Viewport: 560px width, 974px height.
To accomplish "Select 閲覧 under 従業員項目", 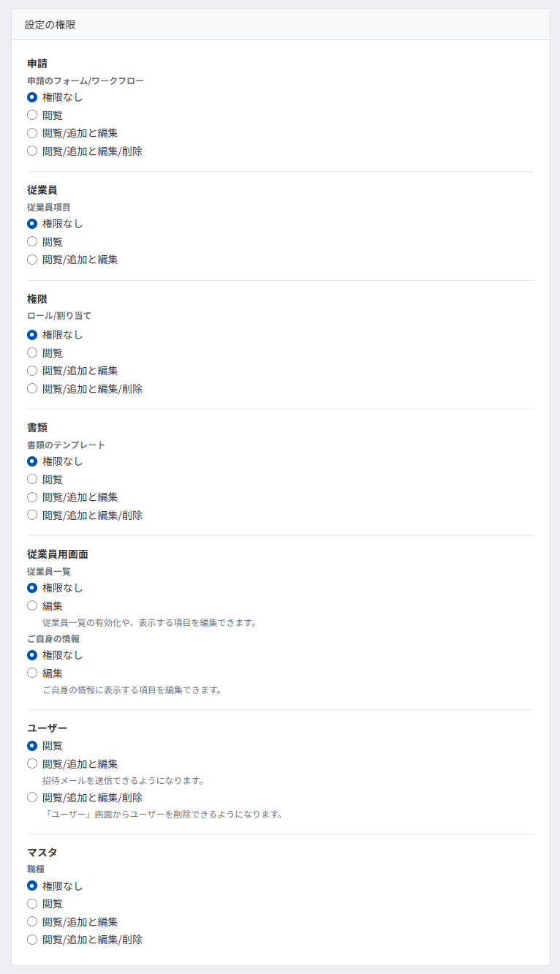I will [32, 241].
